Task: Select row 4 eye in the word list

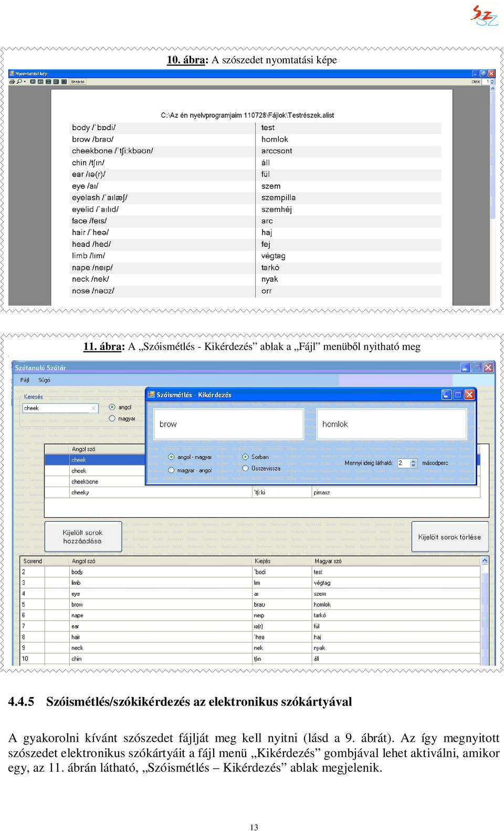Action: coord(250,594)
